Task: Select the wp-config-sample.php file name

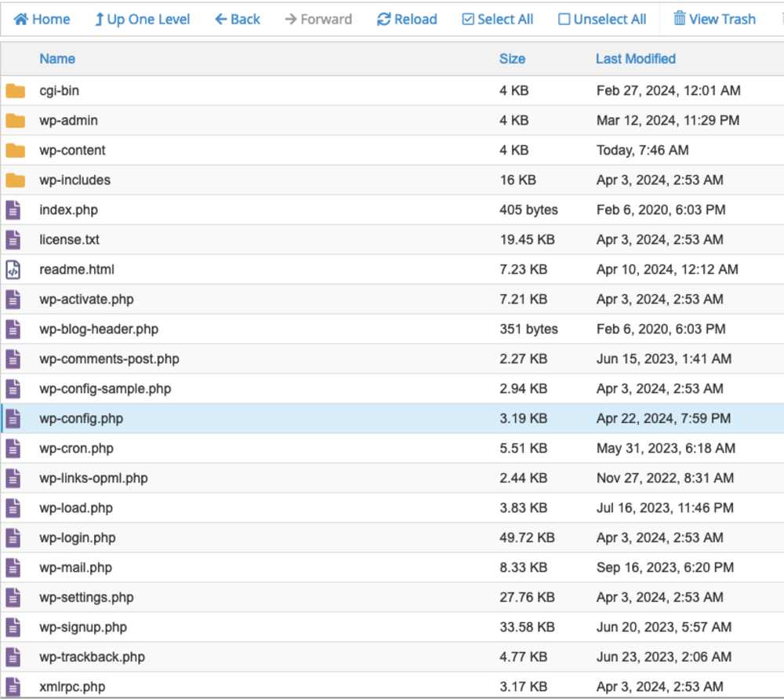Action: click(106, 389)
